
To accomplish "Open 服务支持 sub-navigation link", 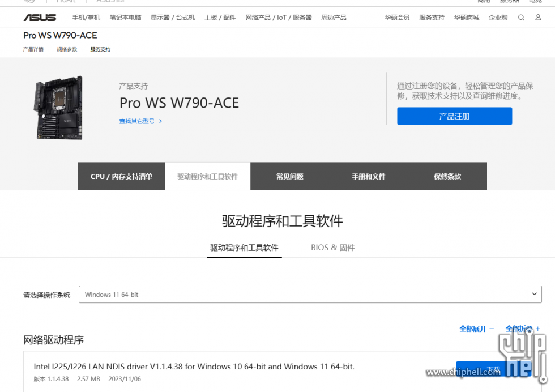I will pos(100,49).
